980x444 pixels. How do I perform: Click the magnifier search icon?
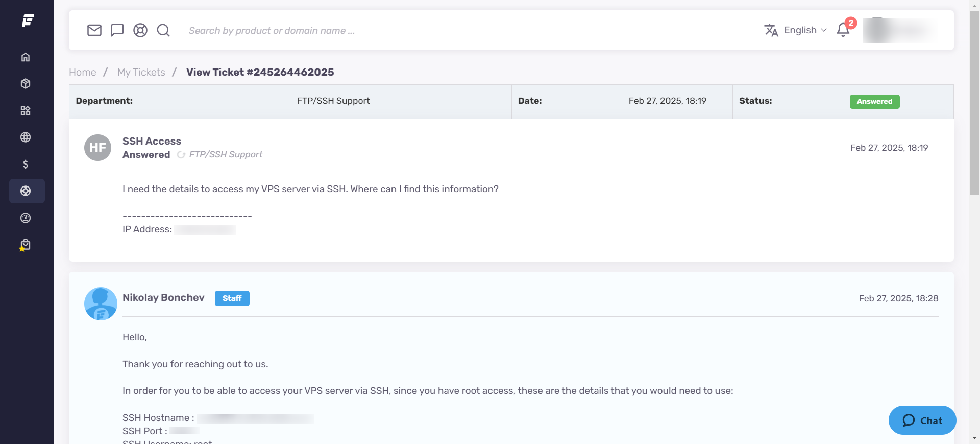click(163, 30)
